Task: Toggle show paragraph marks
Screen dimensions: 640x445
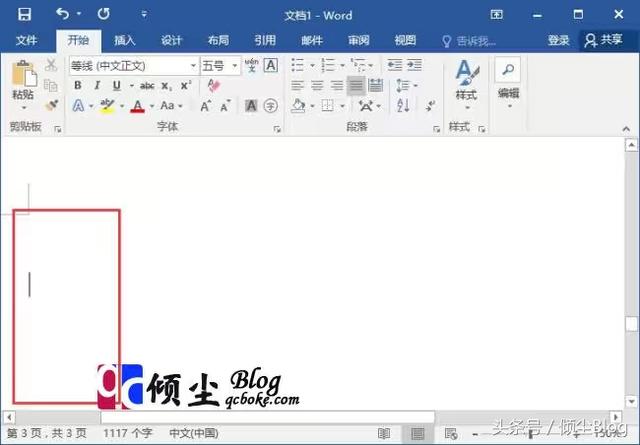Action: pos(430,106)
